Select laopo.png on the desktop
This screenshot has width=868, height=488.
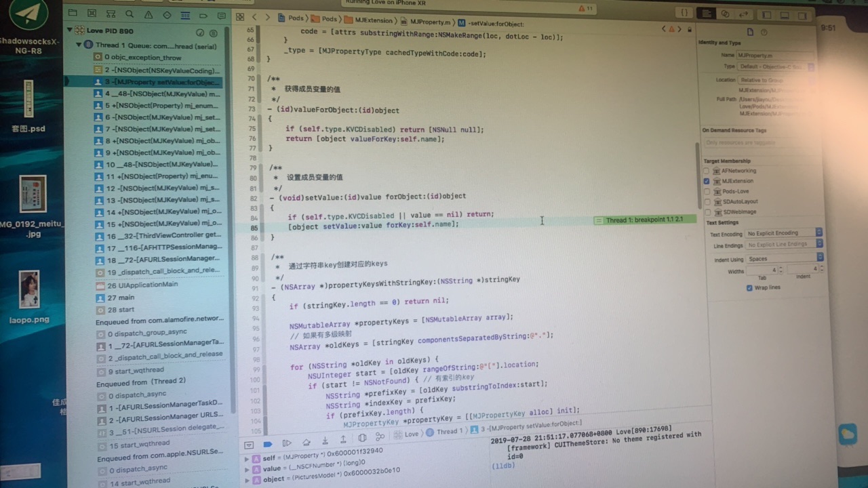coord(29,298)
